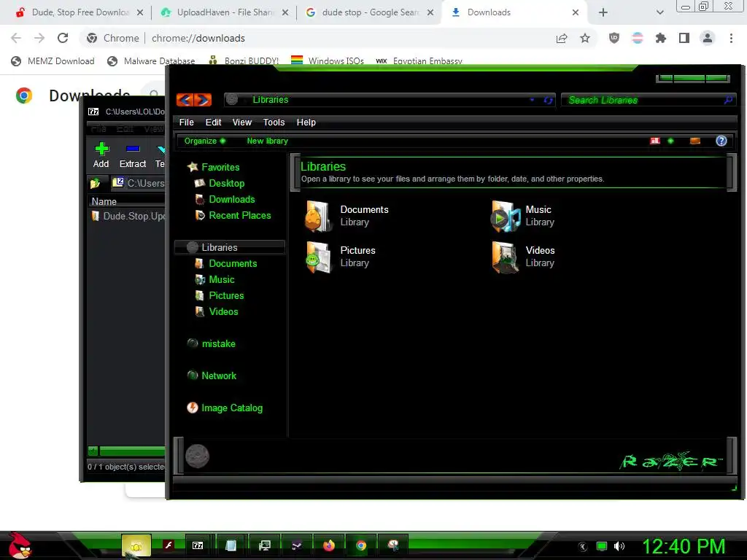Expand the Organize dropdown
This screenshot has width=747, height=560.
pos(205,141)
